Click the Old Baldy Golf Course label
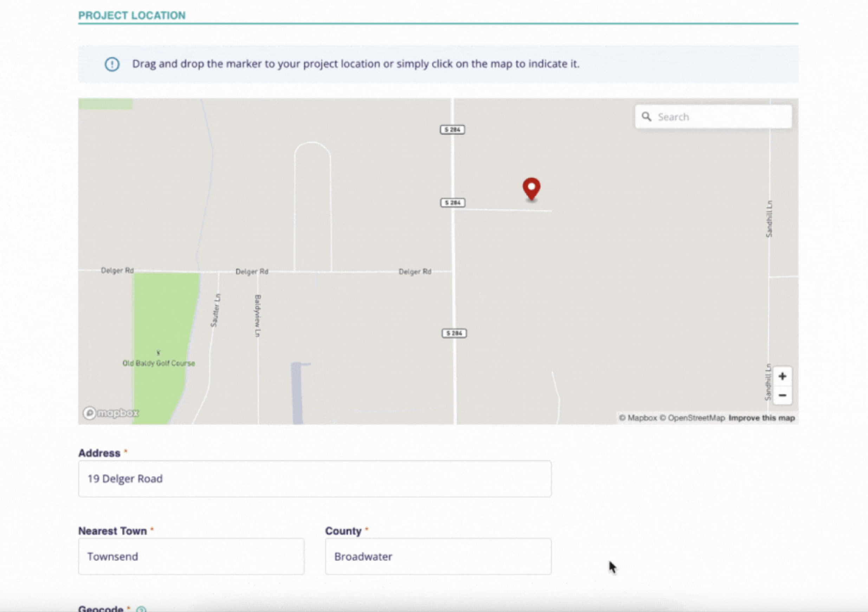 click(x=158, y=363)
